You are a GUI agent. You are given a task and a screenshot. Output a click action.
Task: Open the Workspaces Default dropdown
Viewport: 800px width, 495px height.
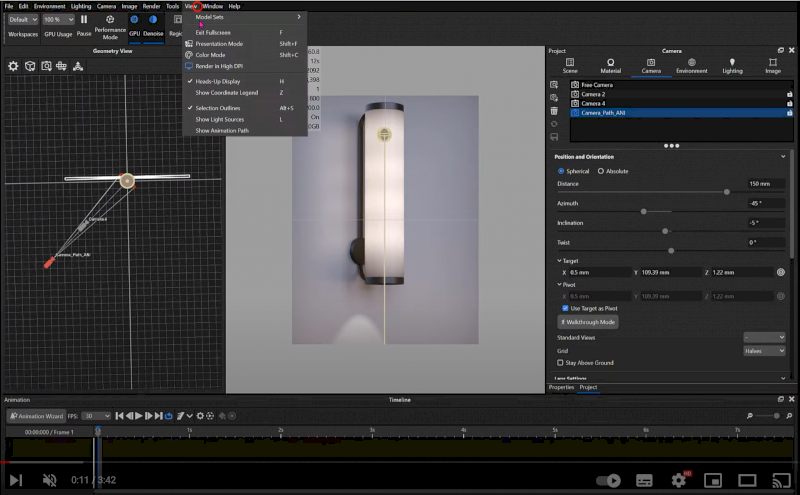click(x=22, y=19)
